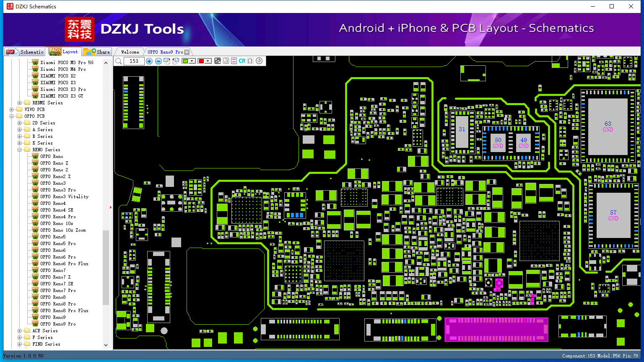Click the rotate clockwise pages icon
644x362 pixels.
[167, 61]
